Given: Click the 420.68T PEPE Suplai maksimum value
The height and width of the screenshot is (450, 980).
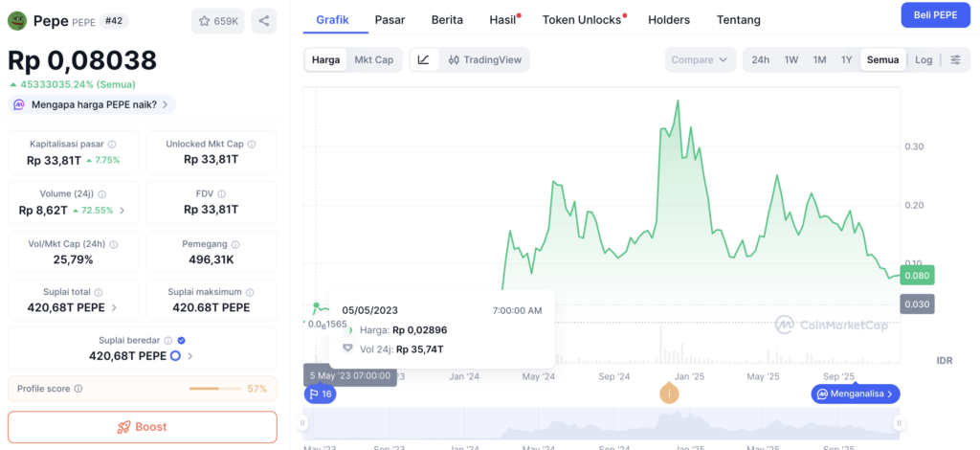Looking at the screenshot, I should point(212,307).
